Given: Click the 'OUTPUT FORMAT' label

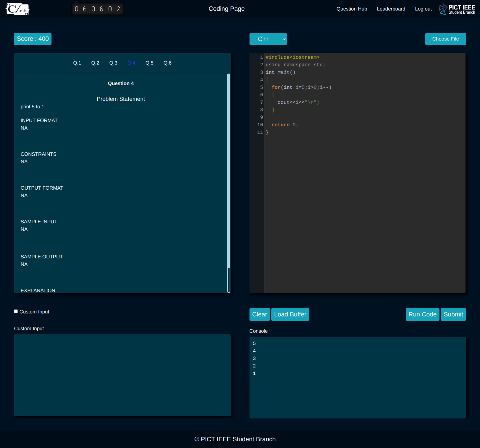Looking at the screenshot, I should (42, 188).
